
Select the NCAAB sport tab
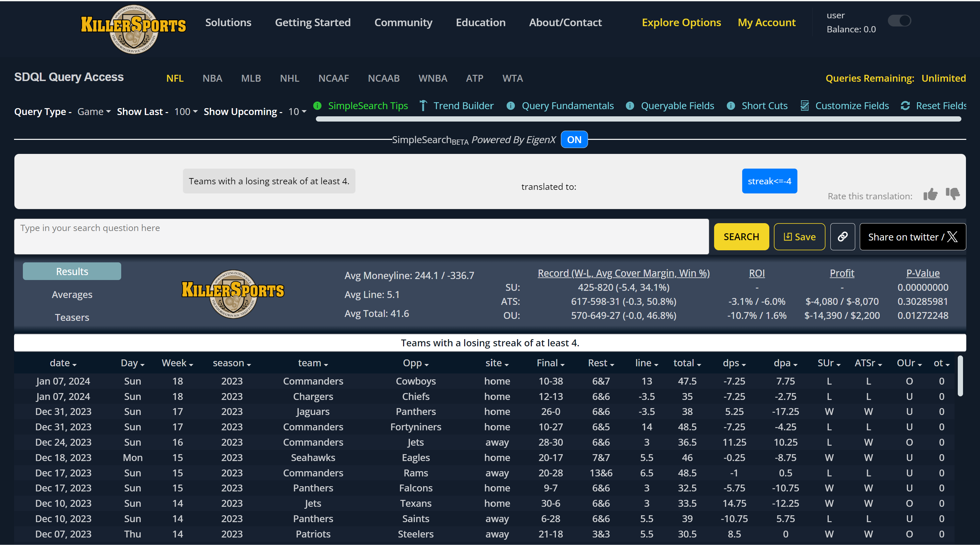pyautogui.click(x=384, y=78)
